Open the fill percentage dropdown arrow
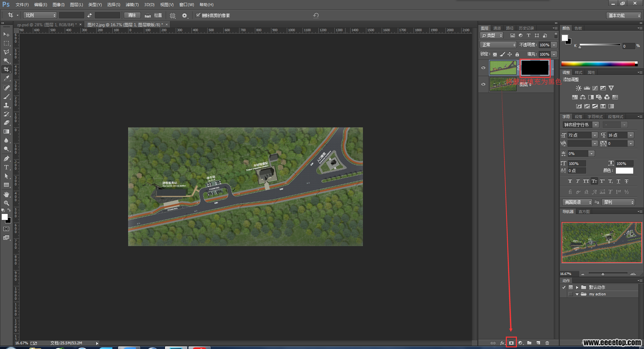Image resolution: width=644 pixels, height=349 pixels. tap(554, 54)
